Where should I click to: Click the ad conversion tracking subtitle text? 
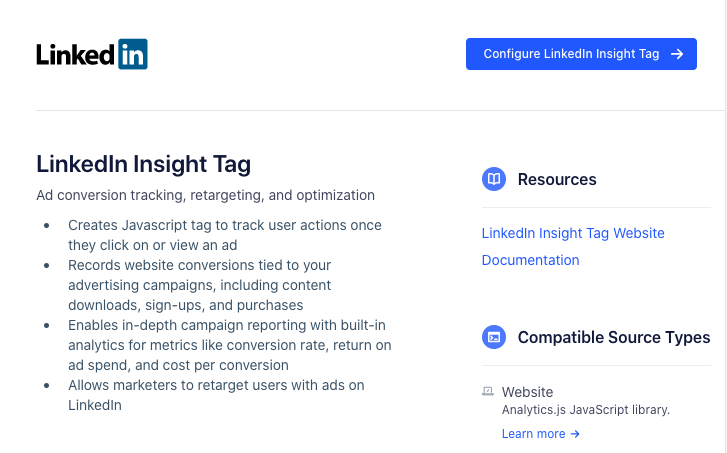205,195
